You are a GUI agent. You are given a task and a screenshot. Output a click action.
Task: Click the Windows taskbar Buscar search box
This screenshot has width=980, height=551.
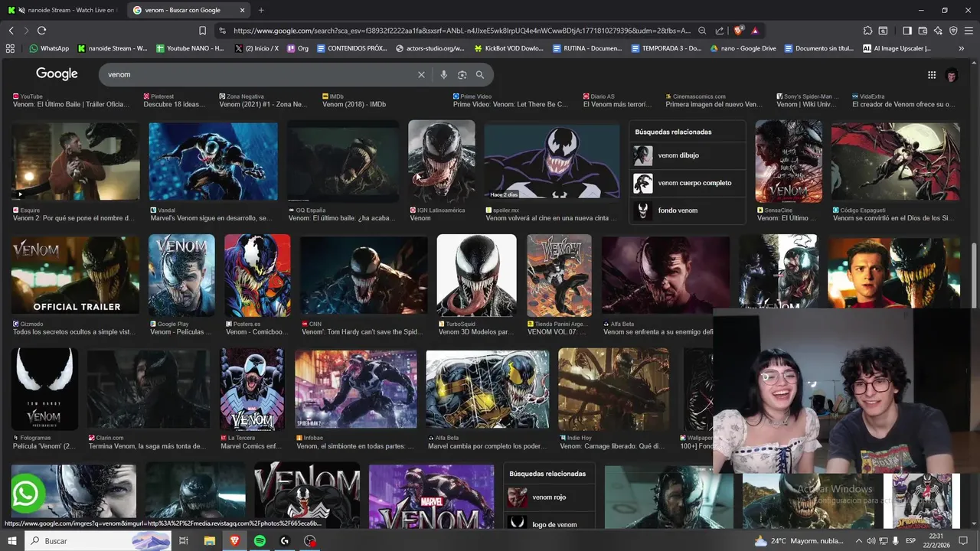pyautogui.click(x=97, y=540)
